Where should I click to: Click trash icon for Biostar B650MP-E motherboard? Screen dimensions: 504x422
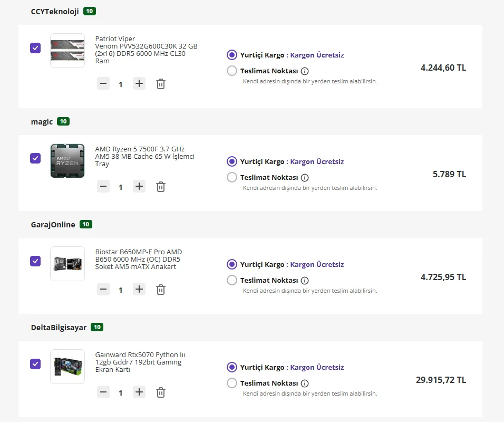[161, 290]
